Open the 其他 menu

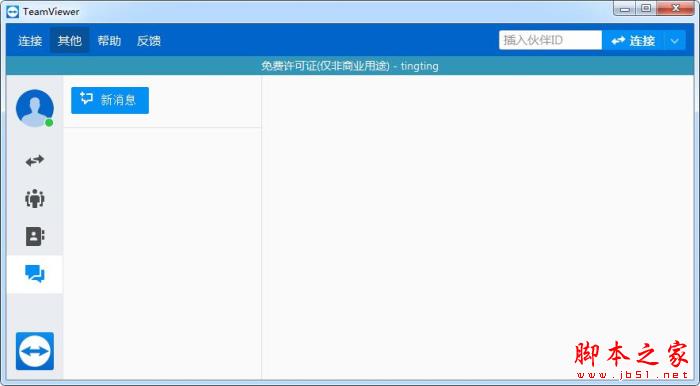[x=70, y=41]
